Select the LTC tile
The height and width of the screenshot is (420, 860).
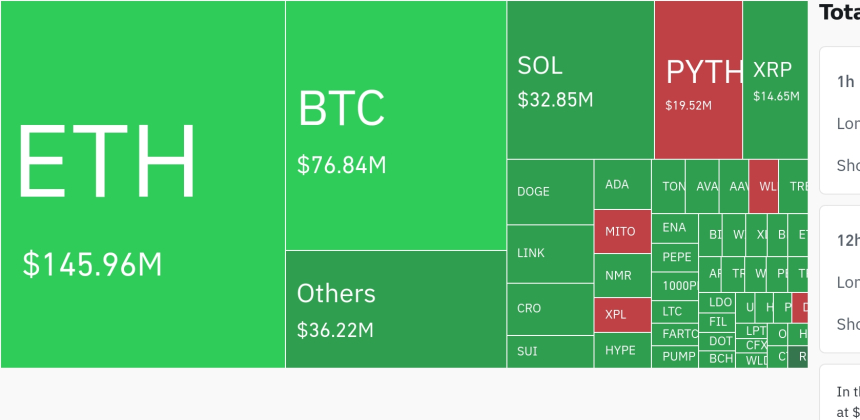point(675,311)
